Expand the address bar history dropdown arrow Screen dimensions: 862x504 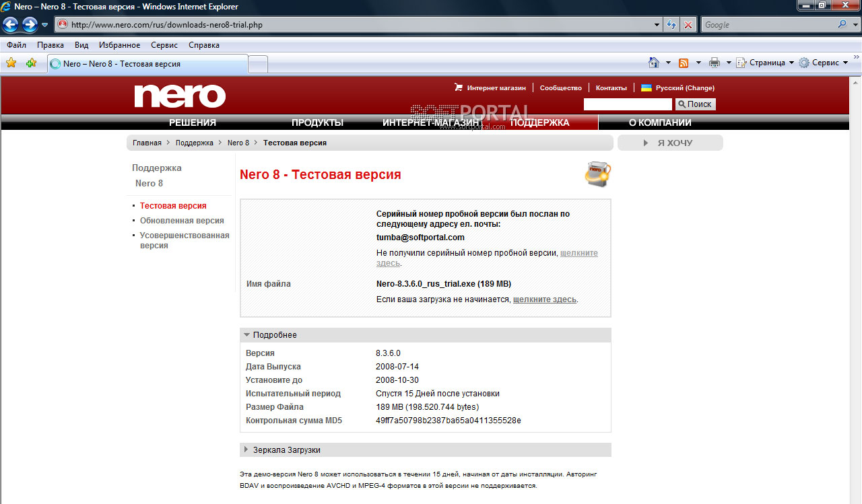coord(658,25)
